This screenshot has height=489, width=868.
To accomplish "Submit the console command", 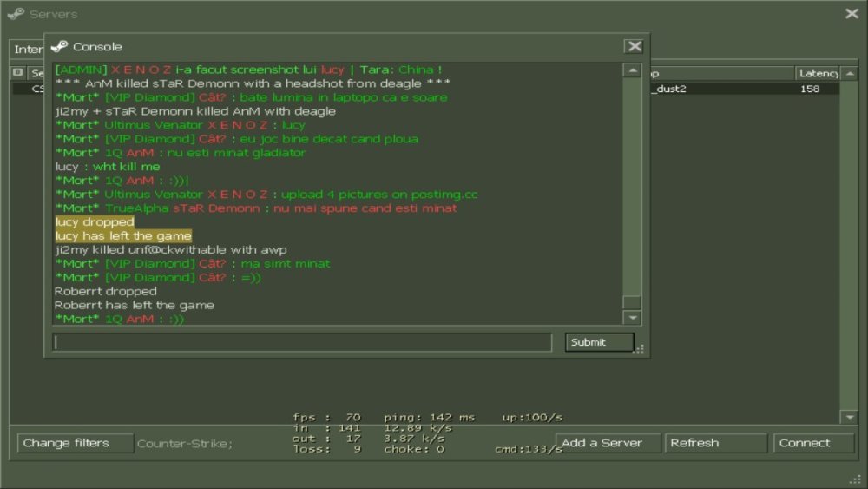I will pyautogui.click(x=600, y=342).
